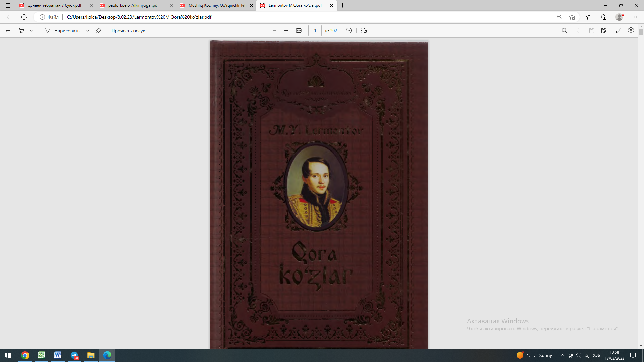
Task: Add this page to favorites
Action: (572, 17)
